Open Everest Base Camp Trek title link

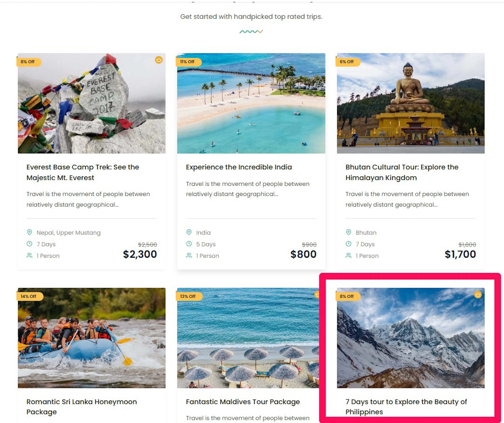click(83, 172)
